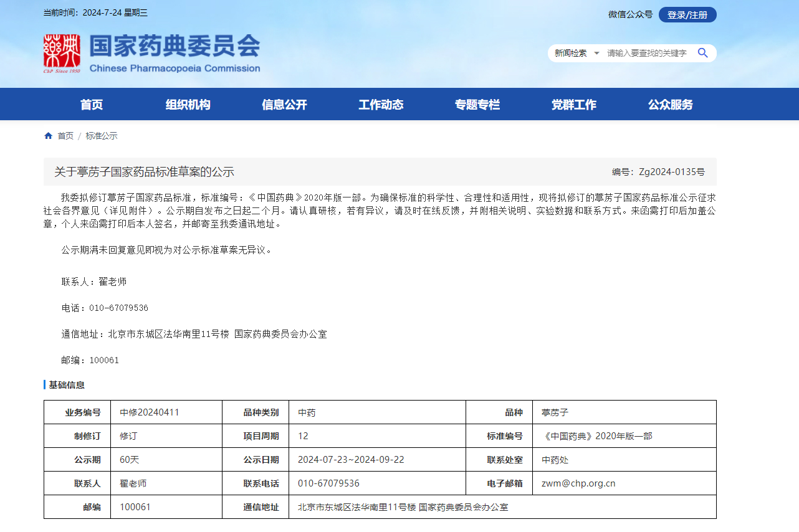Navigate to 专题专栏 section
Screen dimensions: 799x532
pyautogui.click(x=477, y=105)
